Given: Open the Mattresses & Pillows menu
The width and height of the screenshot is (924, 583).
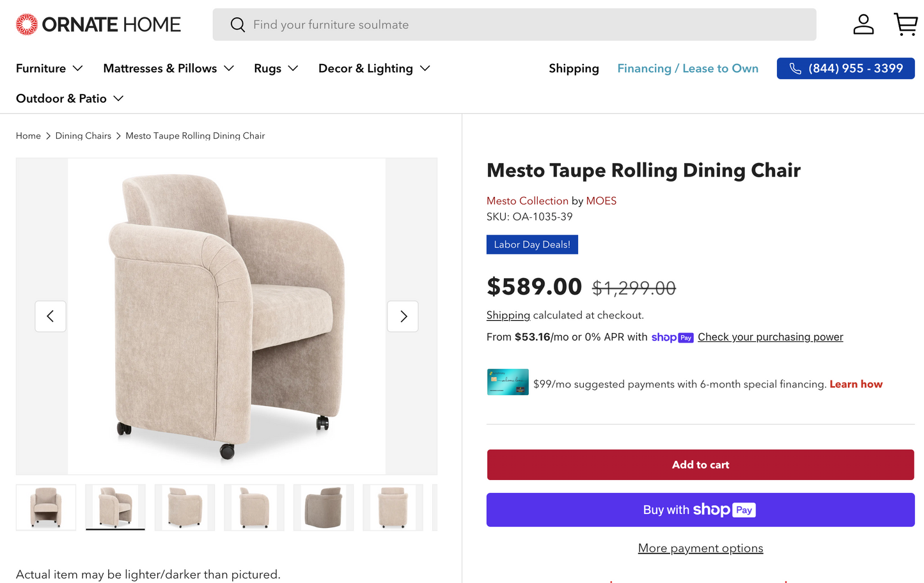Looking at the screenshot, I should point(168,68).
